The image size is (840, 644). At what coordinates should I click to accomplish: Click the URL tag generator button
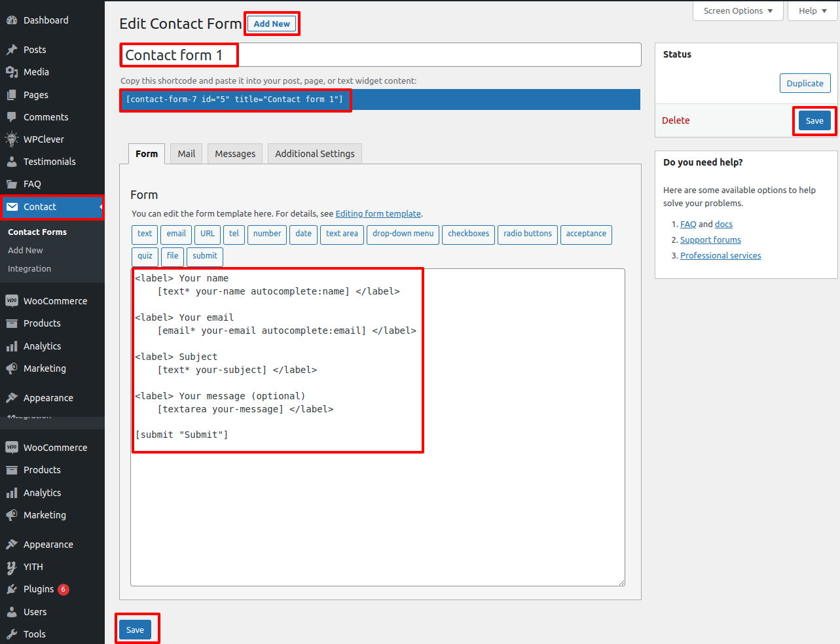(208, 234)
